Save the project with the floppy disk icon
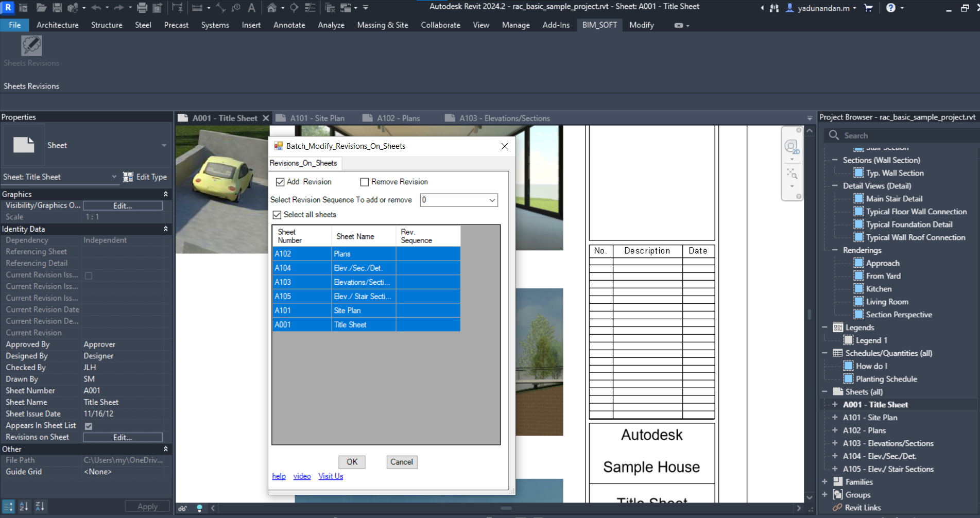 tap(57, 8)
